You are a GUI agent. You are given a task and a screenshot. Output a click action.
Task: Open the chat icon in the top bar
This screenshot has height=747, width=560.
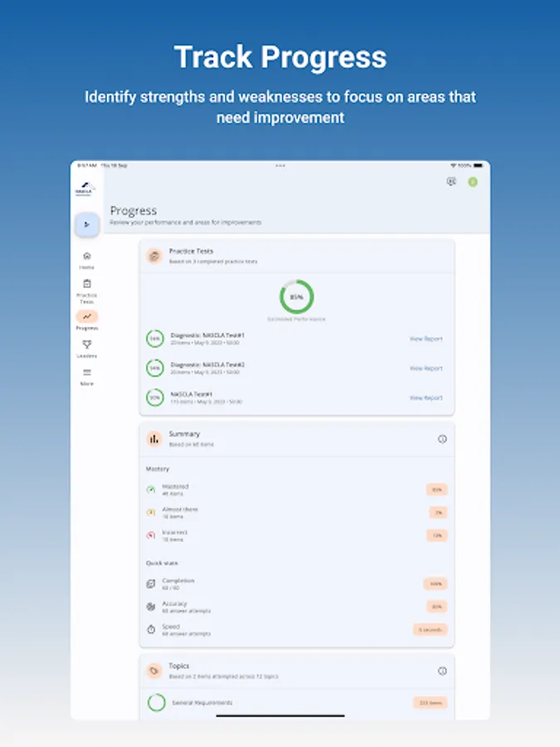[x=451, y=182]
